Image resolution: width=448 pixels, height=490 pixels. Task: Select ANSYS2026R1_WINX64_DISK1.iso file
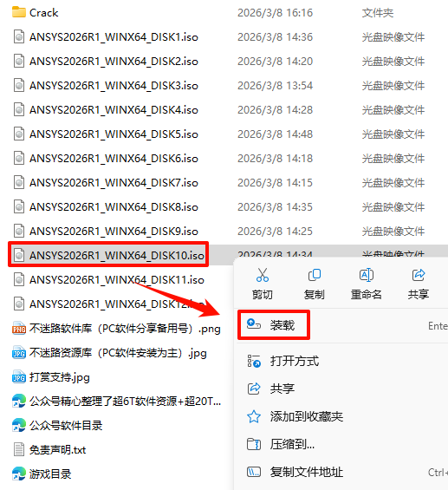point(114,37)
